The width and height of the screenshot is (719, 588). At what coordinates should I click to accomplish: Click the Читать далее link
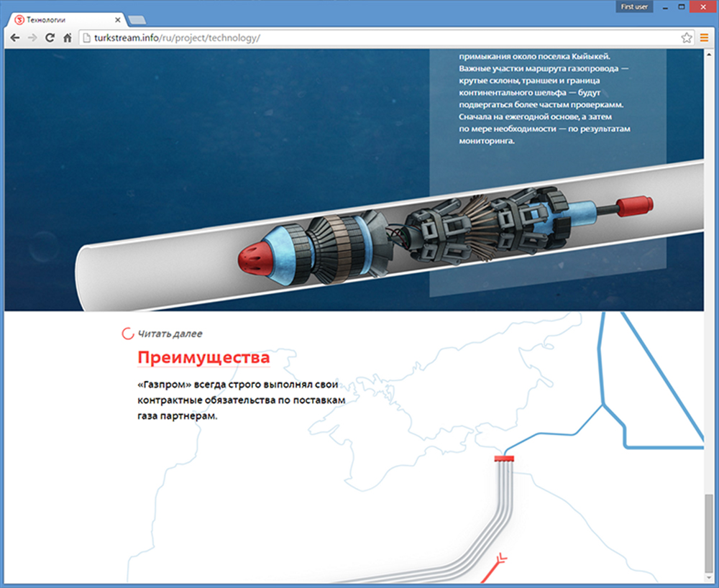point(170,334)
